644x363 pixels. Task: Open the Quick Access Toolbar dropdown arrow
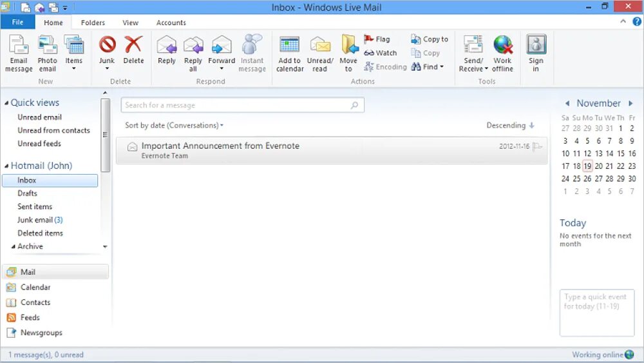[x=65, y=8]
